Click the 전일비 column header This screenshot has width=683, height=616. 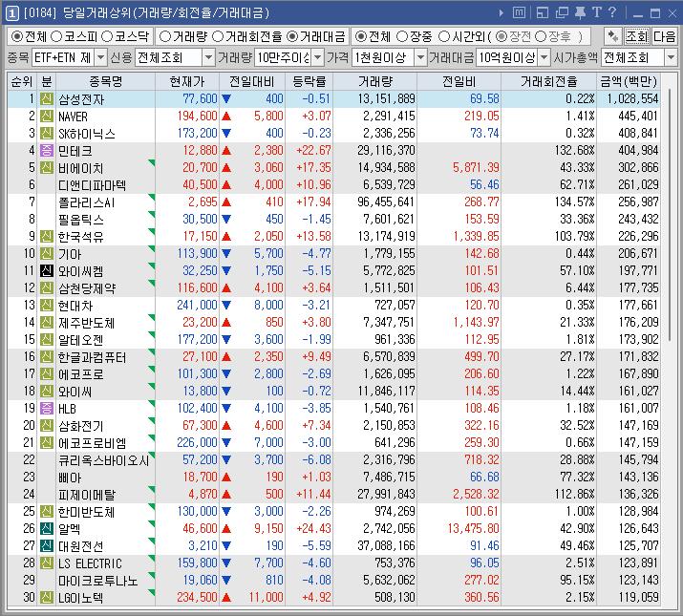click(459, 81)
